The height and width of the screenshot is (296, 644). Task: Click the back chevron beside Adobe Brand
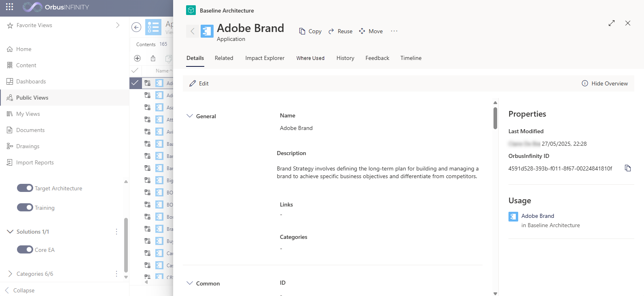(193, 31)
